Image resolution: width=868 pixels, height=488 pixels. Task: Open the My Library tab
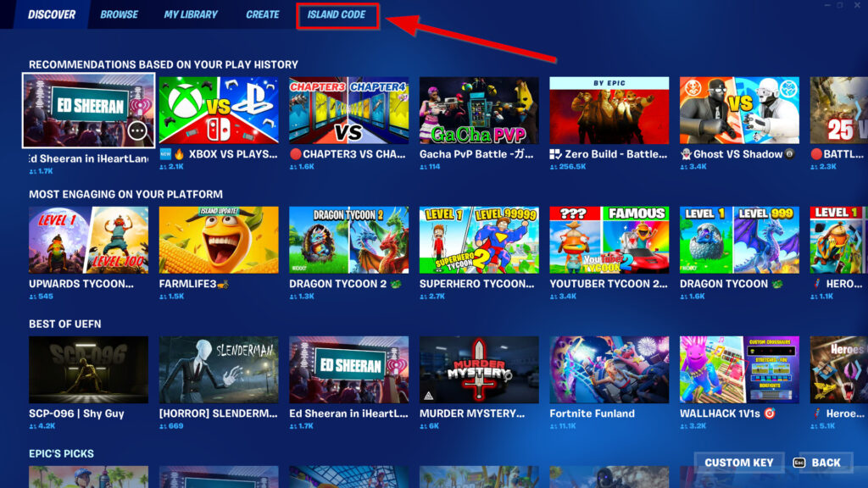191,15
